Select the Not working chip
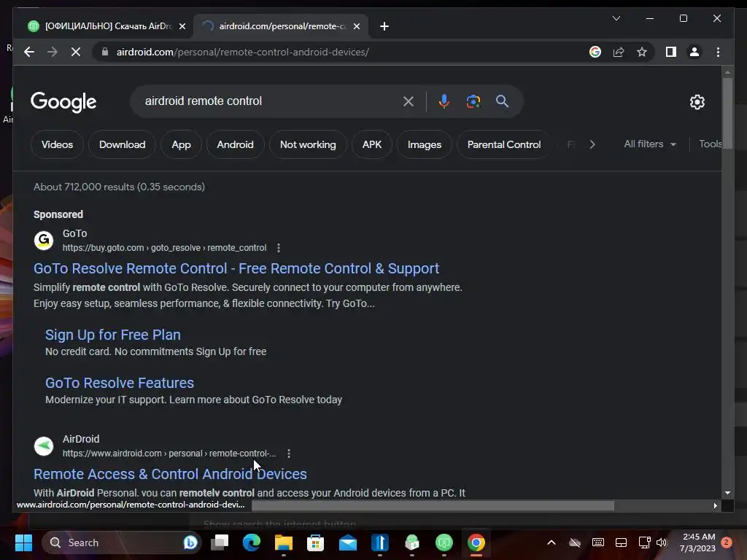 coord(308,144)
